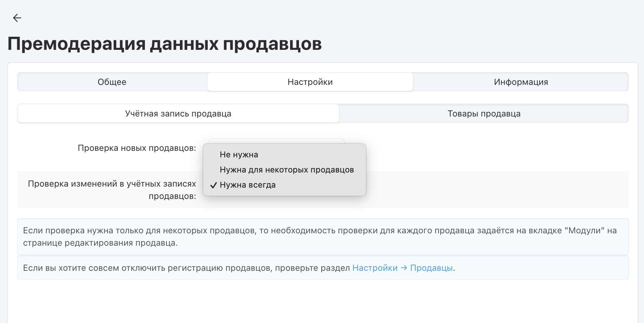Open the "Информация" tab

tap(520, 82)
